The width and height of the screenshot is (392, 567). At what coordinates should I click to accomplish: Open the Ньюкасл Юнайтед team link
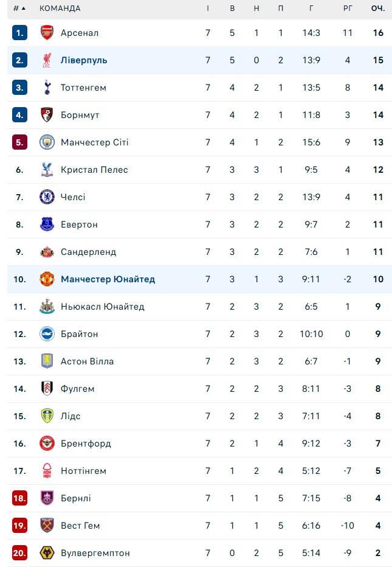(x=102, y=307)
